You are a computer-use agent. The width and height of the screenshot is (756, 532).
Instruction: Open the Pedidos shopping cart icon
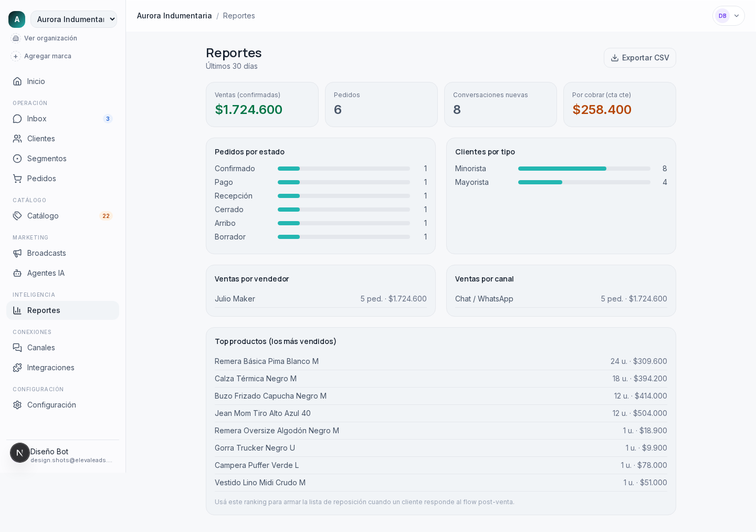[17, 179]
